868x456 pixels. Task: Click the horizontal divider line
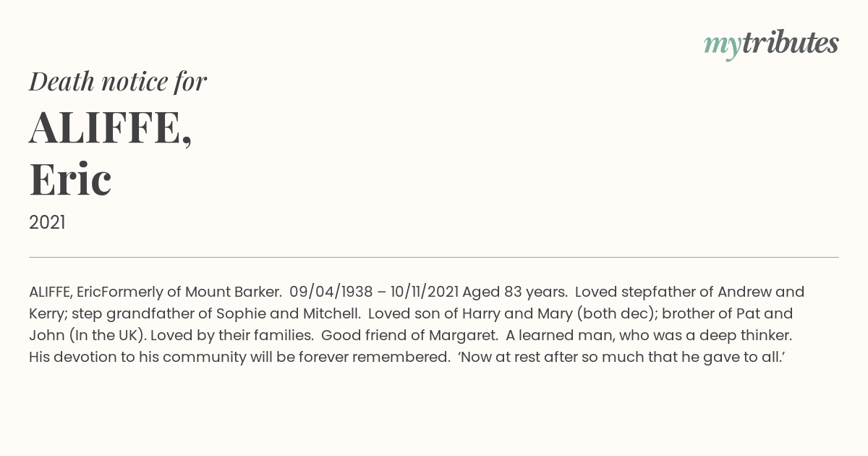pyautogui.click(x=434, y=257)
